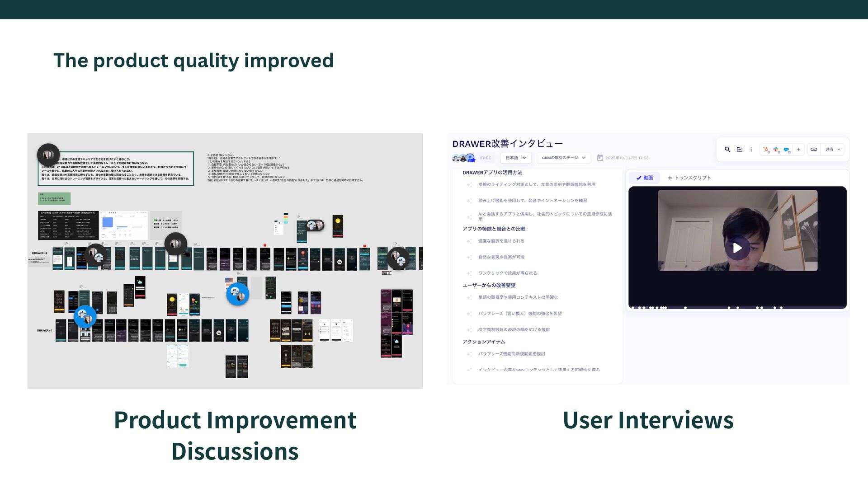Screen dimensions: 868x488
Task: Click the HubSpot integration icon
Action: 766,150
